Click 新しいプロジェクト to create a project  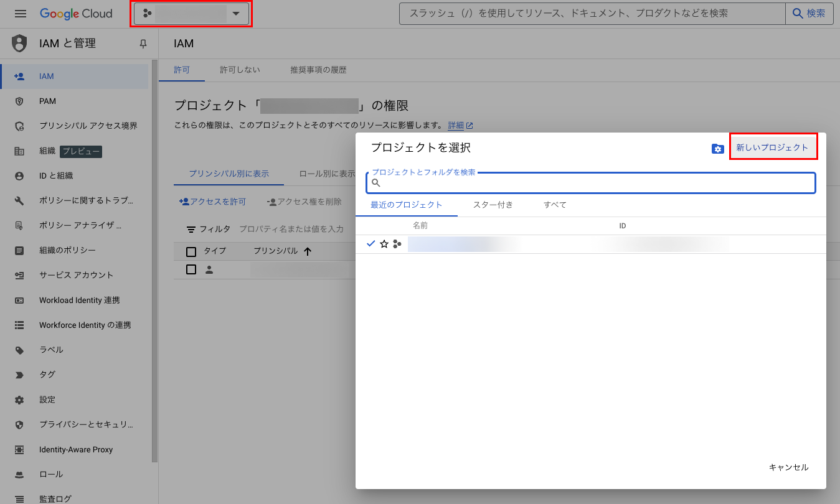pos(773,146)
